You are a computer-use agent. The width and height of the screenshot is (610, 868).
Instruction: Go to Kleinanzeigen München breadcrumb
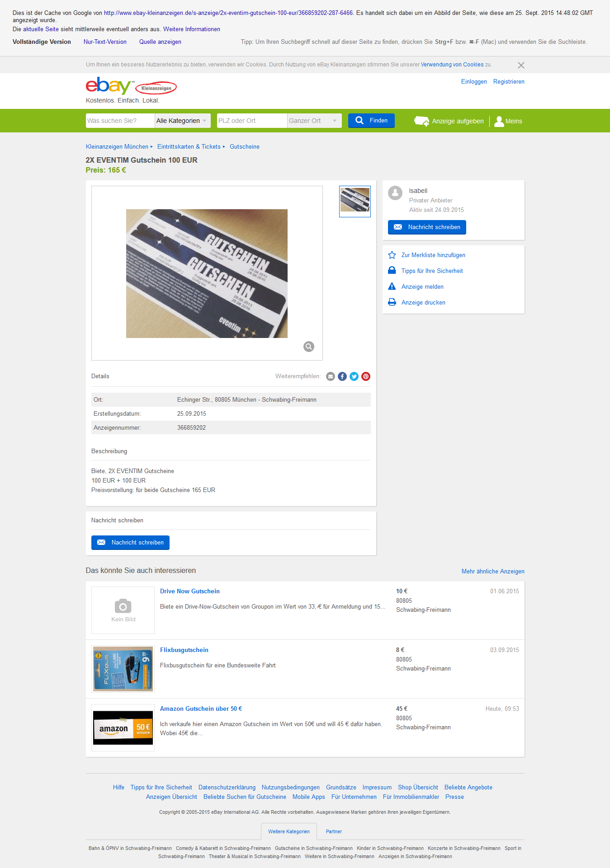tap(117, 147)
